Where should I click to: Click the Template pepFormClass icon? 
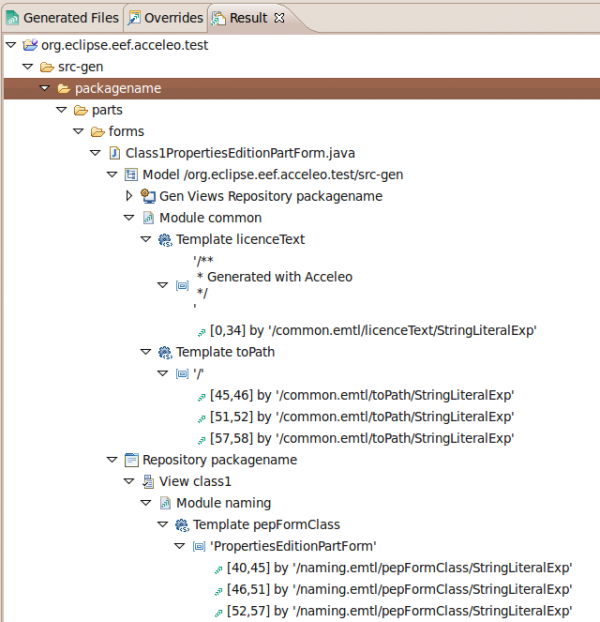click(182, 525)
